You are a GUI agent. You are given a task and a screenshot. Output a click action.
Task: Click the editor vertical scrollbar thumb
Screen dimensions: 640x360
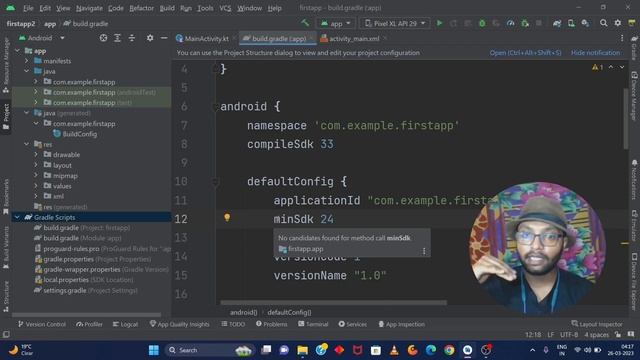coord(626,118)
